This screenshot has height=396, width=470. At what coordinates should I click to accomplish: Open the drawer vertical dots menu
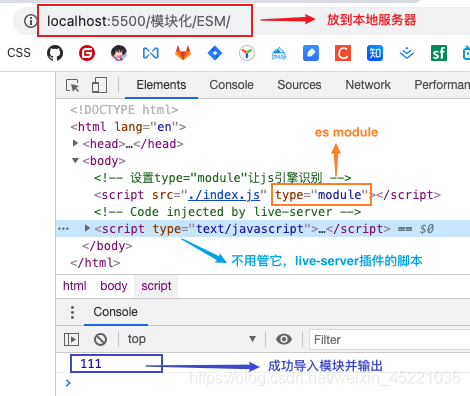click(x=72, y=312)
